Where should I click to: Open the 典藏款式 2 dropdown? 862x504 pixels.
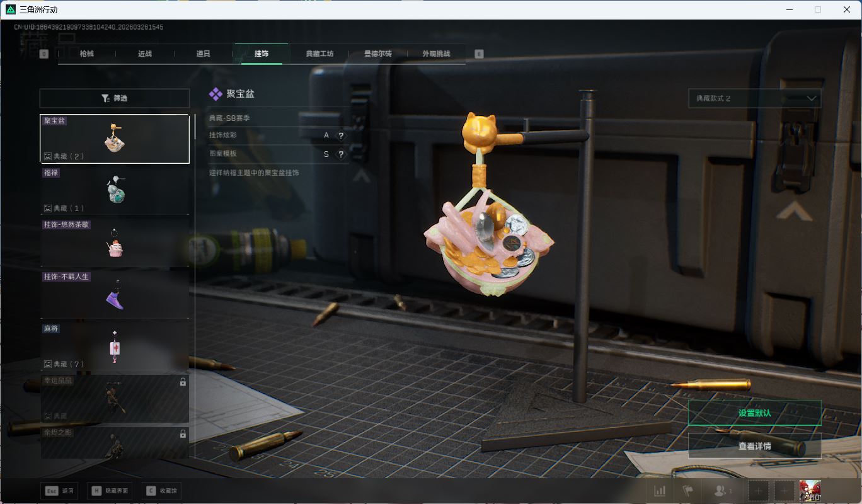click(754, 98)
